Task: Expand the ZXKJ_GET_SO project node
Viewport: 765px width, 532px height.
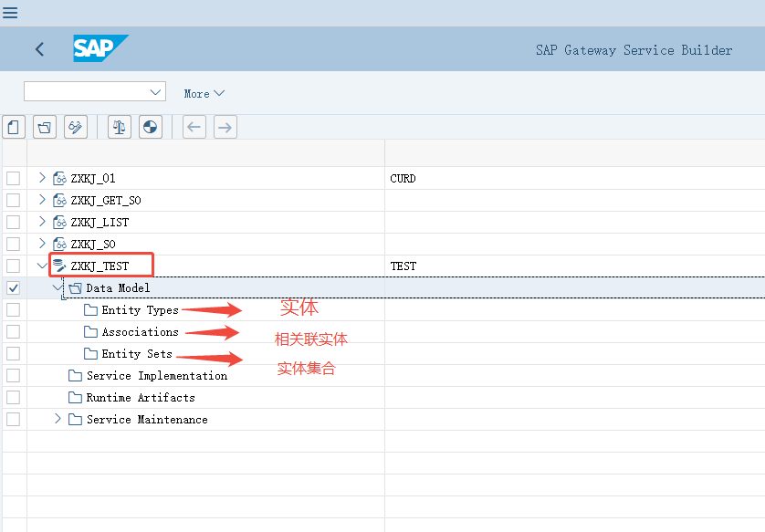Action: click(42, 200)
